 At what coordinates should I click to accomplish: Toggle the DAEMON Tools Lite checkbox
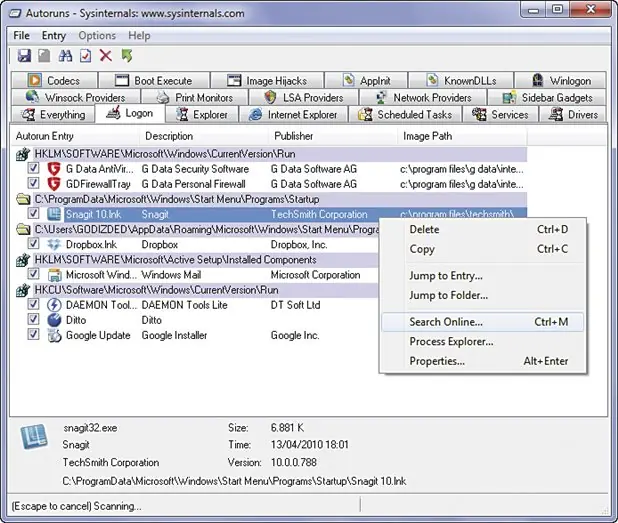pyautogui.click(x=34, y=304)
